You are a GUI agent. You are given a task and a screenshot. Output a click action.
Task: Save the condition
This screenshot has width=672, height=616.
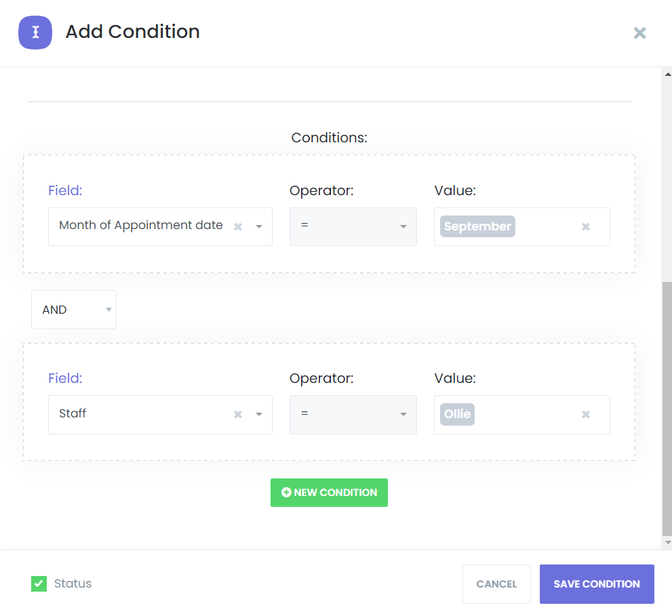[597, 583]
